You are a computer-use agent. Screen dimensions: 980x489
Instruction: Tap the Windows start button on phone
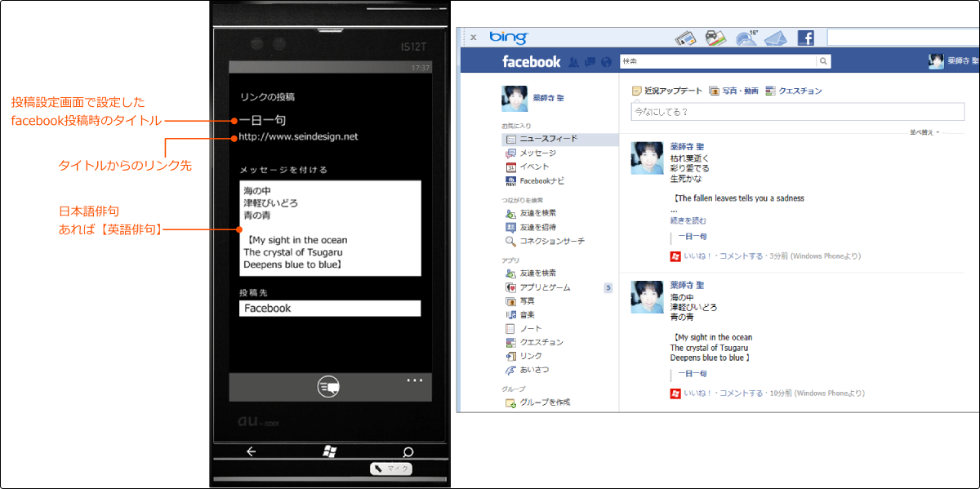(x=330, y=451)
